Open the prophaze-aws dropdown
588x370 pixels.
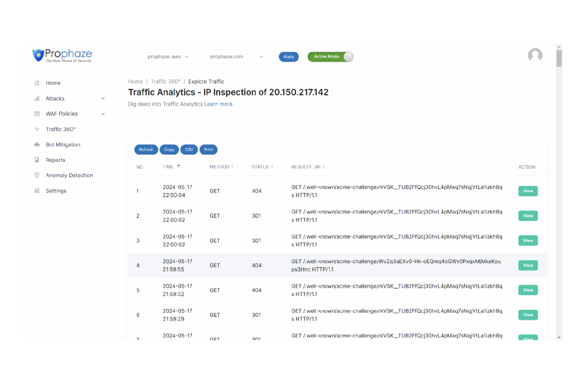(168, 57)
